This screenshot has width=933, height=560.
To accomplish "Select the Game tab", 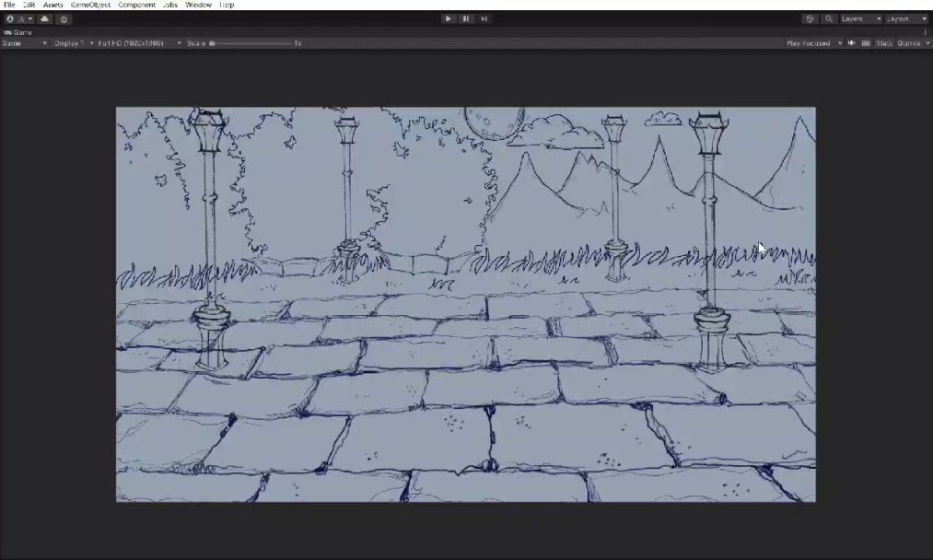I will pos(17,32).
